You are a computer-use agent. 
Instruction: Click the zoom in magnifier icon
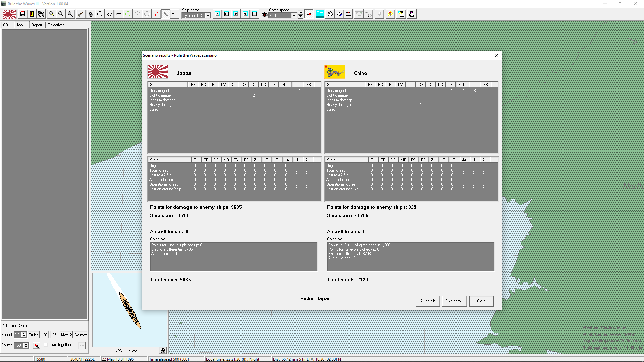[51, 14]
